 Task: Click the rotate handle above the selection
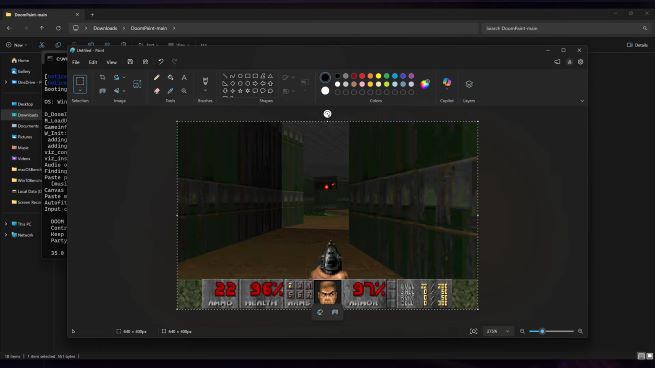(328, 114)
